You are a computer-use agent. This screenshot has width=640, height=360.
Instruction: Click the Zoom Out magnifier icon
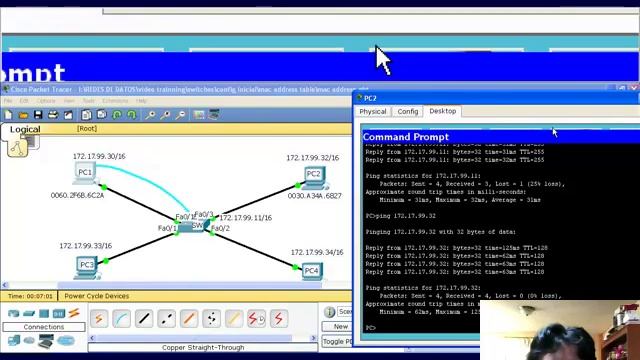(x=180, y=115)
